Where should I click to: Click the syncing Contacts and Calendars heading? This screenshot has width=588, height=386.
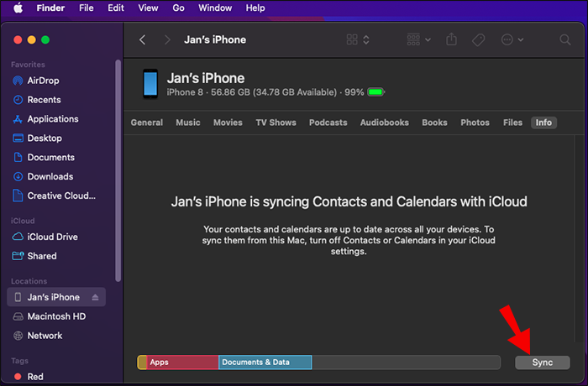[349, 201]
